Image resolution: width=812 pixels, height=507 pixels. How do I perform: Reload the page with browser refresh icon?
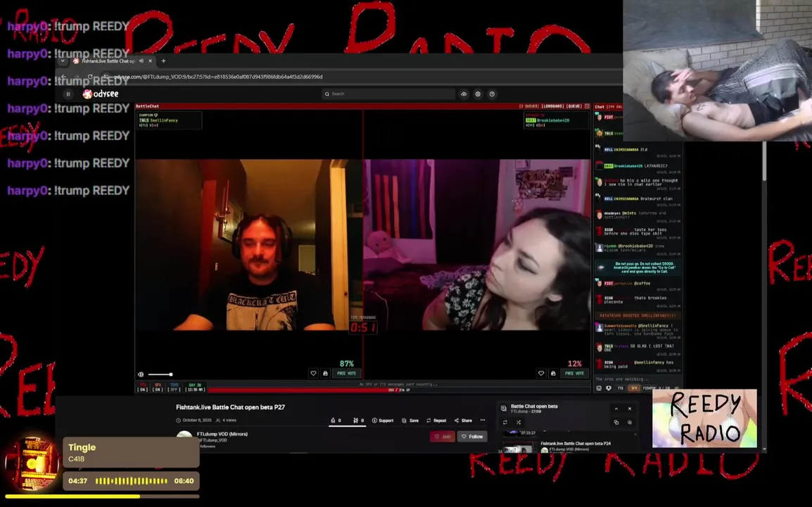90,77
